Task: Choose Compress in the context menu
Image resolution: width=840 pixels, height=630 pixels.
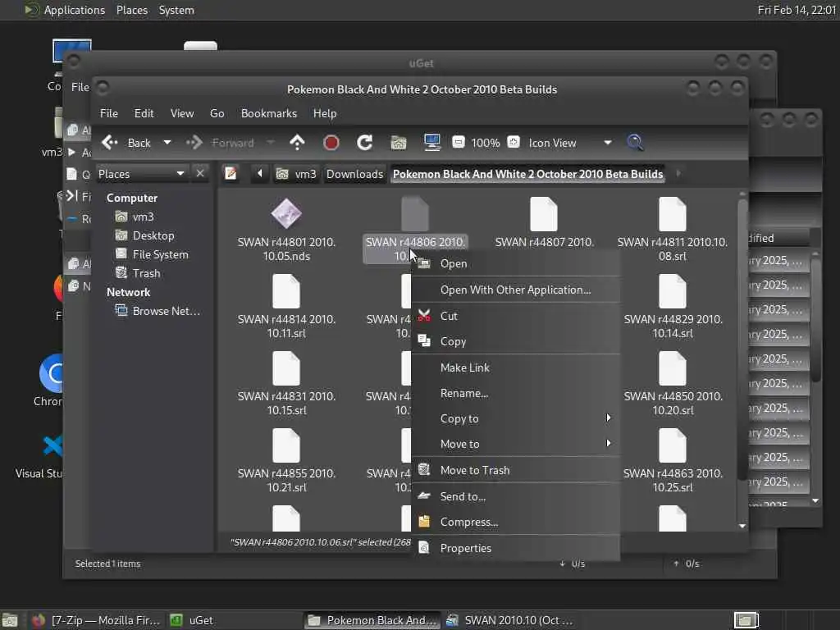Action: pyautogui.click(x=516, y=522)
